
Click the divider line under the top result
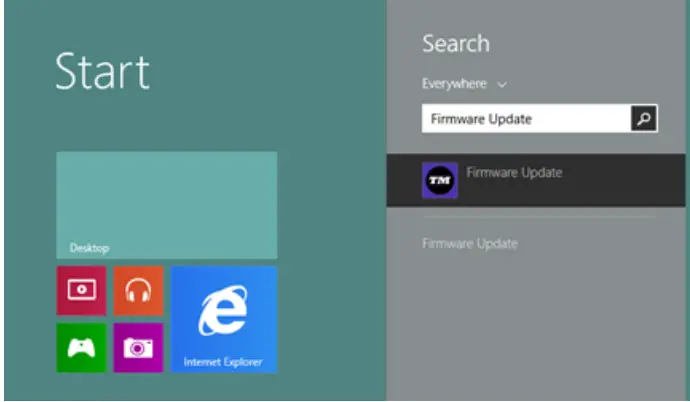538,217
